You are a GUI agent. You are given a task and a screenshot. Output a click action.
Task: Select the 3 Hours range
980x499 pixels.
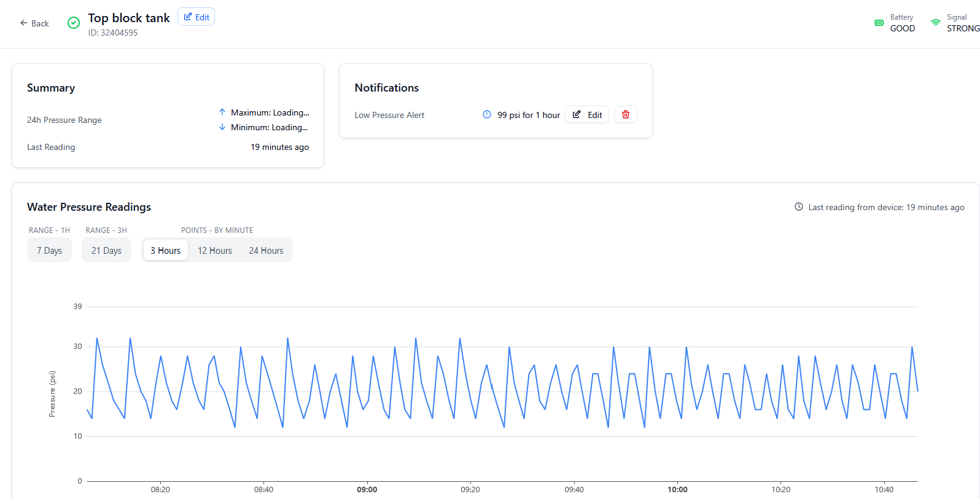[x=166, y=251]
